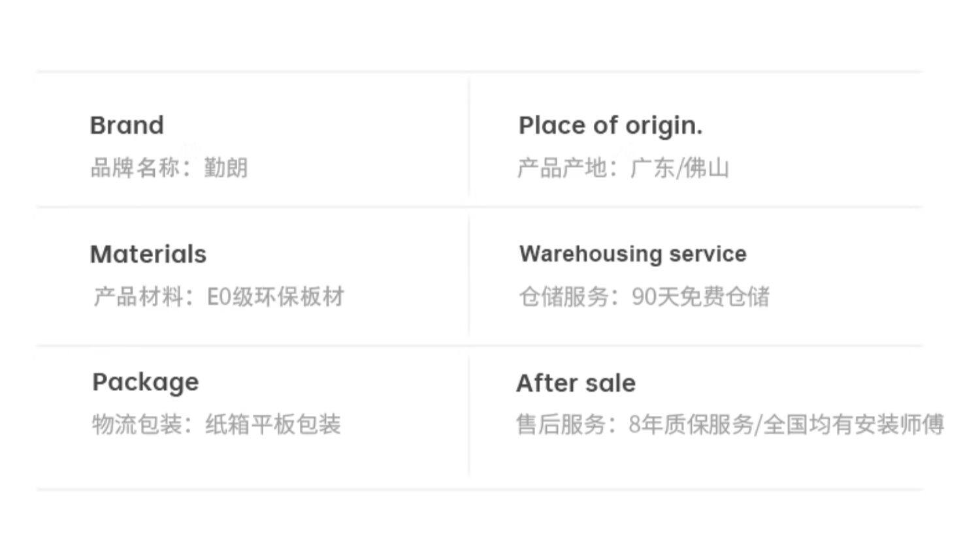Click the vertical divider beside Materials row
The height and width of the screenshot is (534, 980).
coord(469,276)
